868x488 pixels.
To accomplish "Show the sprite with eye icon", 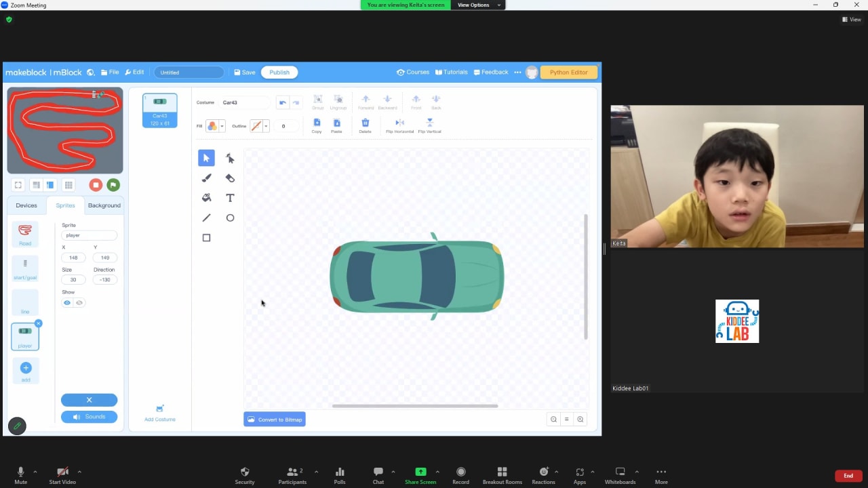I will pos(67,303).
